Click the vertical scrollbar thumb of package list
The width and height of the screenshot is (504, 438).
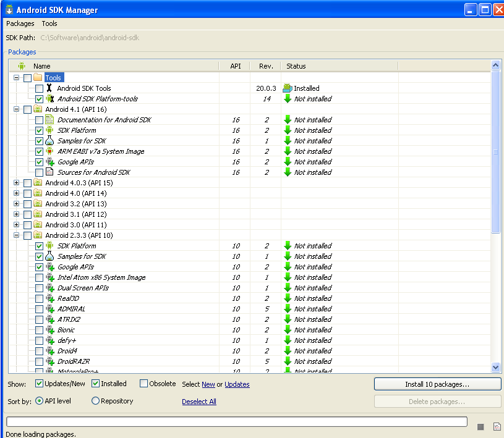495,151
